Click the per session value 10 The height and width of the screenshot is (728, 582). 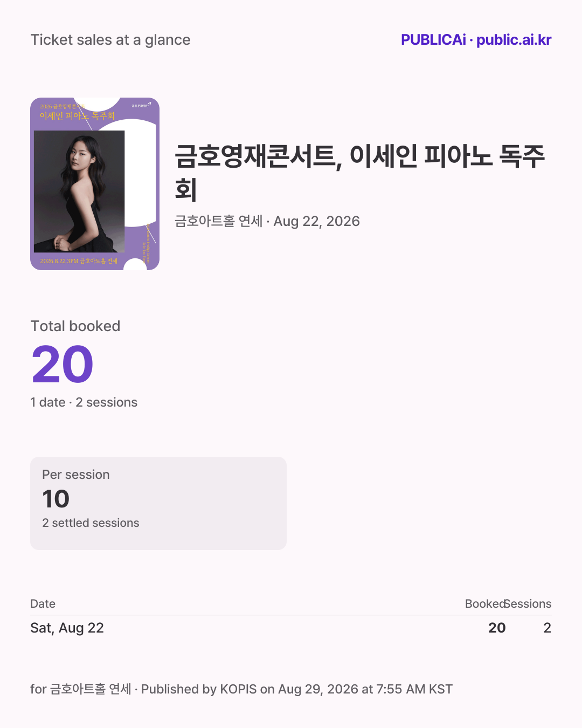point(56,499)
